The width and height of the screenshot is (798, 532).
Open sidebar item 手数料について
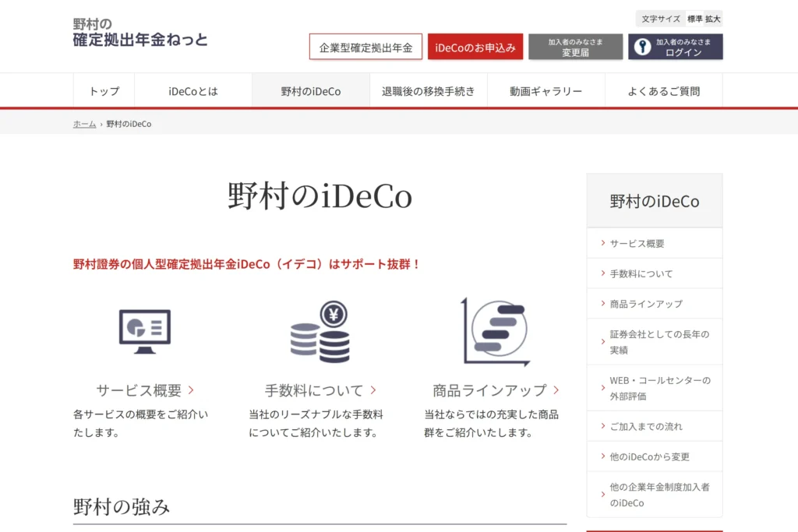click(x=641, y=273)
